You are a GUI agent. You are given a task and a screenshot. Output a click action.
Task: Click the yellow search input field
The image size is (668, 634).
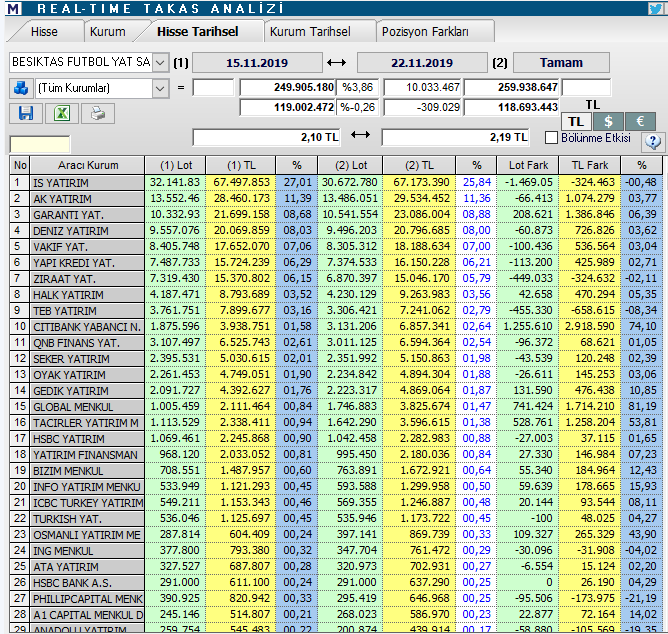40,144
